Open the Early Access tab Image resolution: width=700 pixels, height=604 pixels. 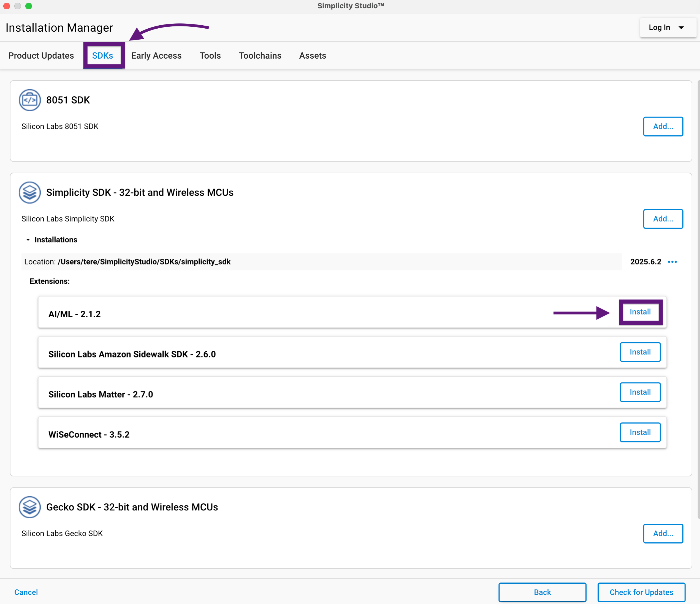point(156,56)
